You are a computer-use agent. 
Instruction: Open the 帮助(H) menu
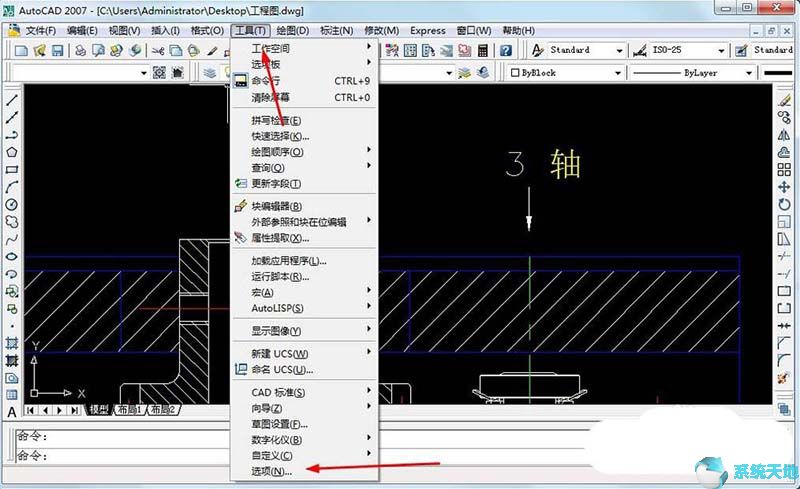pos(518,31)
